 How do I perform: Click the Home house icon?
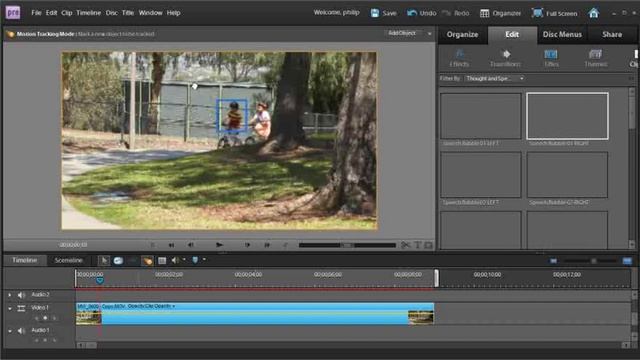click(593, 13)
